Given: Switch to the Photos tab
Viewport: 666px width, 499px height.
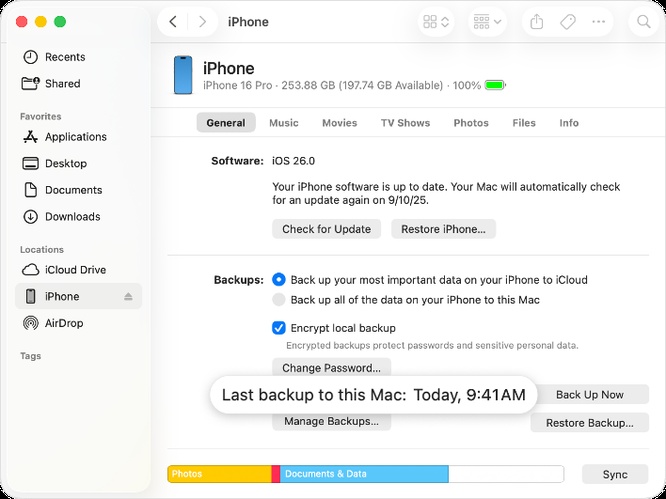Looking at the screenshot, I should [471, 123].
